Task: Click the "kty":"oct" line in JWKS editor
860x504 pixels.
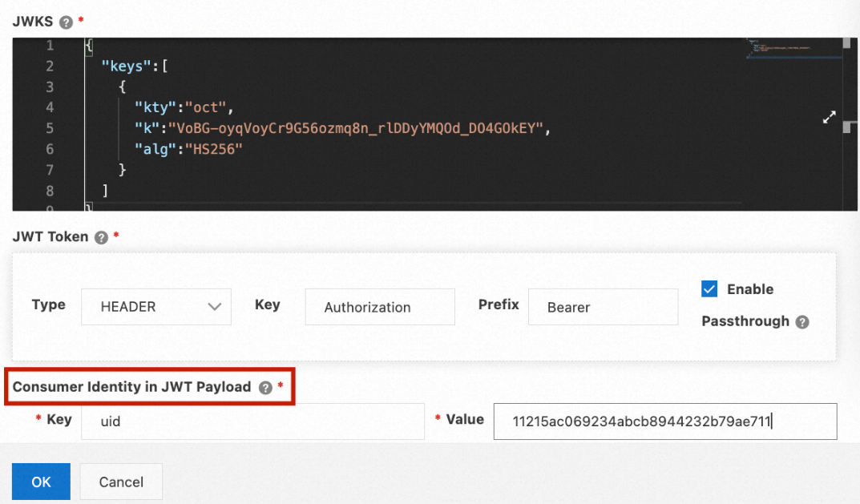Action: [184, 107]
